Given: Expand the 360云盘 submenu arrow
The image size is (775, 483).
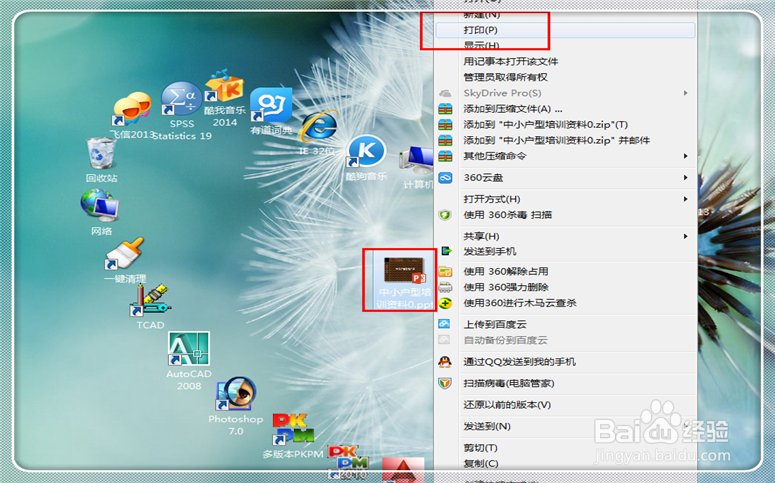Looking at the screenshot, I should click(x=686, y=177).
